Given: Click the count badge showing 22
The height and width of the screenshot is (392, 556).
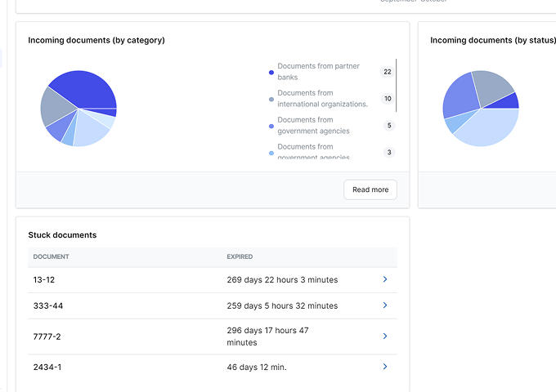Looking at the screenshot, I should click(x=388, y=72).
